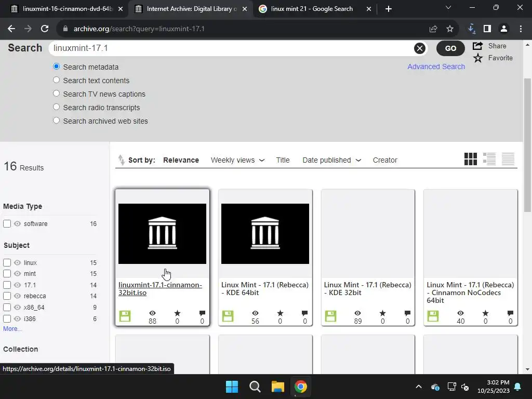
Task: Click the share page icon in address bar
Action: tap(433, 29)
